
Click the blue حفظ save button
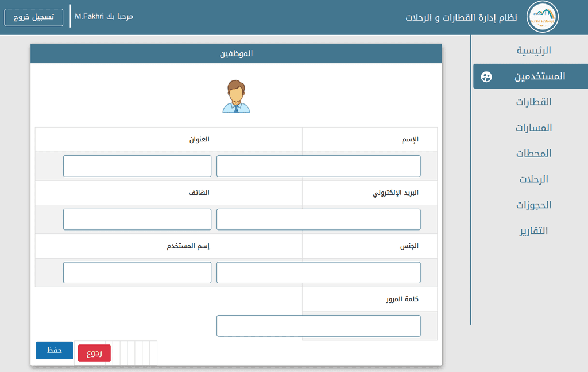pyautogui.click(x=55, y=350)
